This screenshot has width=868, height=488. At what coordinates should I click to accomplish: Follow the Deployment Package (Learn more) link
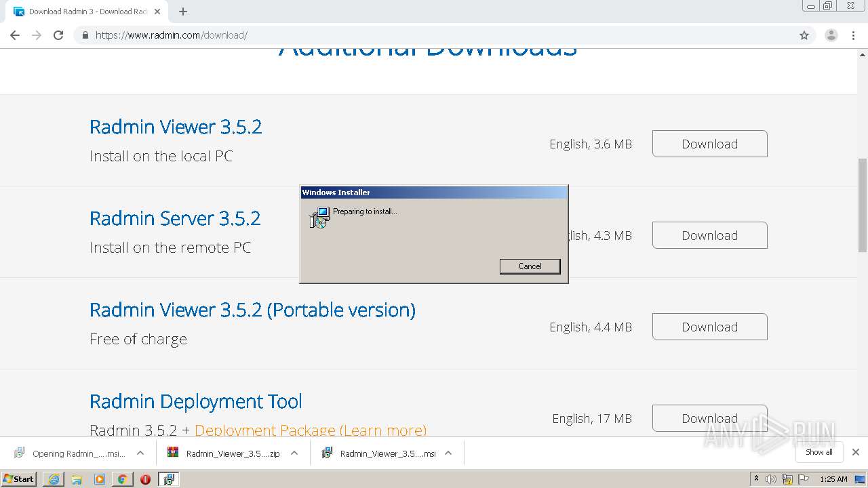[x=311, y=430]
